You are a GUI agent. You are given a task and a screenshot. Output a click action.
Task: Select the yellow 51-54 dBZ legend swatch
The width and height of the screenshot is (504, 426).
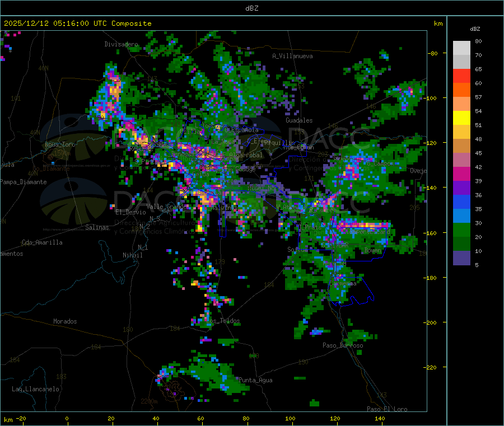tap(461, 118)
